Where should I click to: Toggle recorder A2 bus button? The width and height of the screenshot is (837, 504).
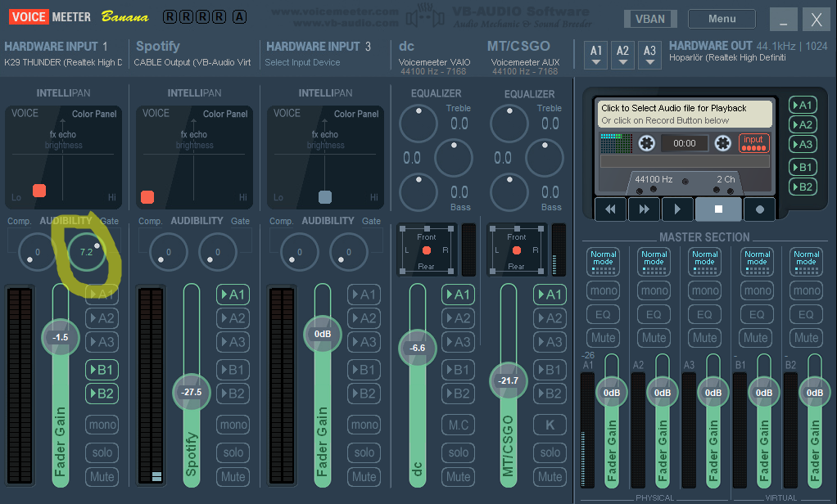803,125
